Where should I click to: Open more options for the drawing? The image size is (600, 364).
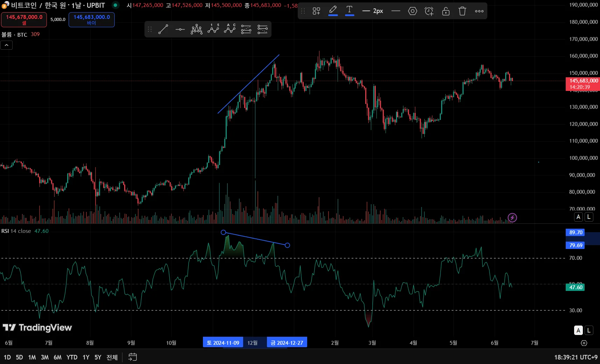(479, 11)
